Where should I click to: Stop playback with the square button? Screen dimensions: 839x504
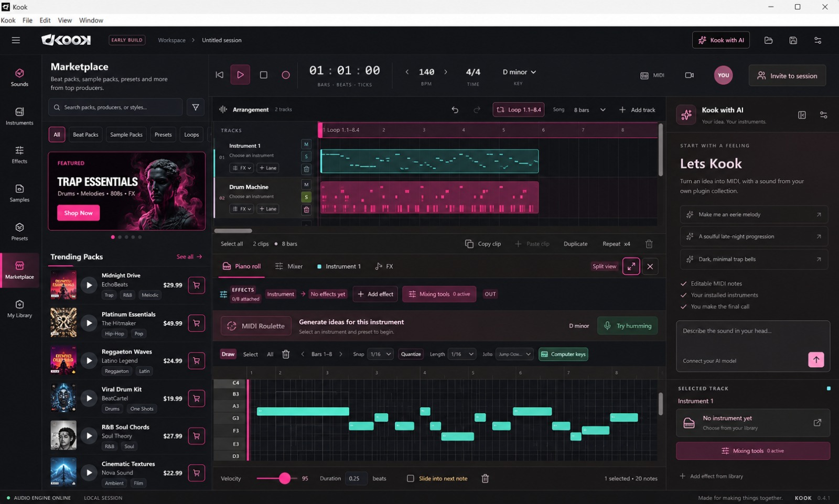(x=264, y=75)
